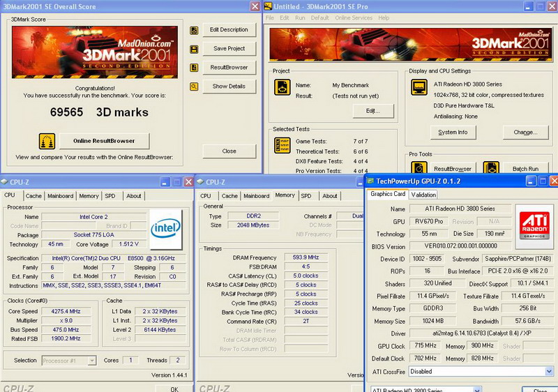Click OK button in first CPU-Z window
This screenshot has height=392, width=558.
174,389
